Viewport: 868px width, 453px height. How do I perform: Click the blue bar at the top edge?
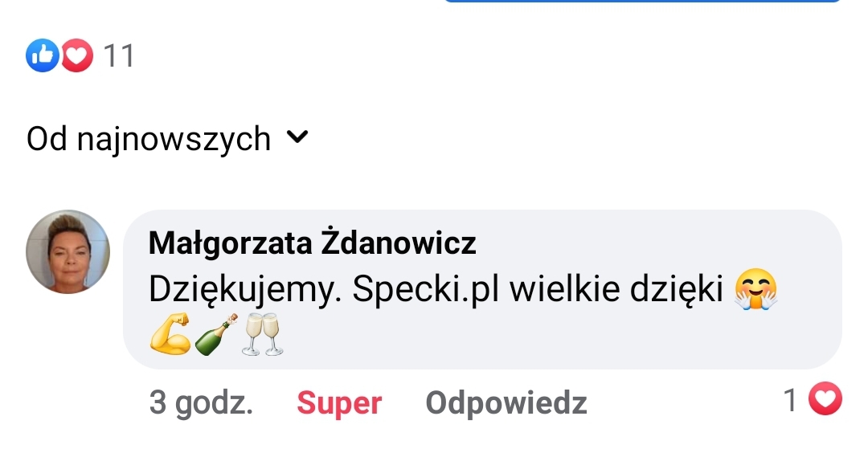[x=642, y=1]
